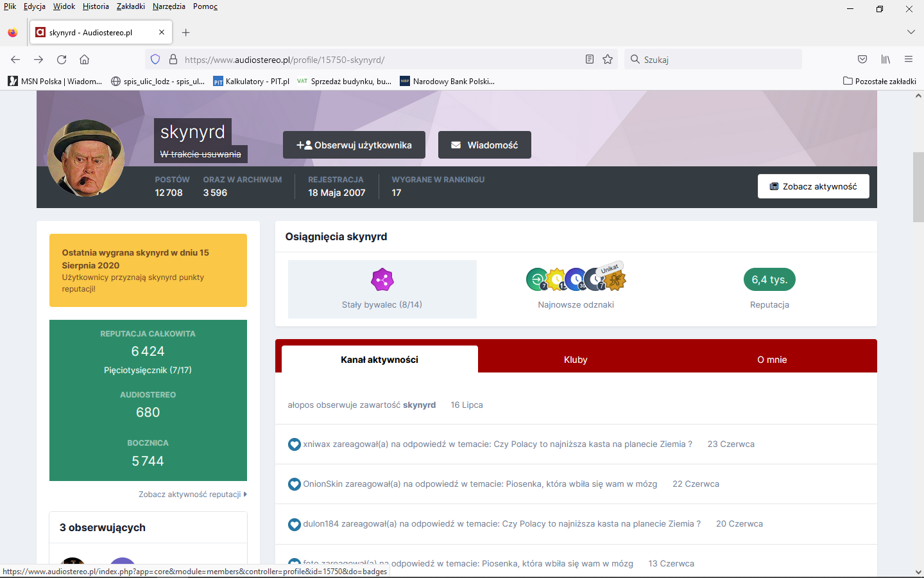Open library bookmarks and history icon
924x578 pixels.
tap(886, 60)
